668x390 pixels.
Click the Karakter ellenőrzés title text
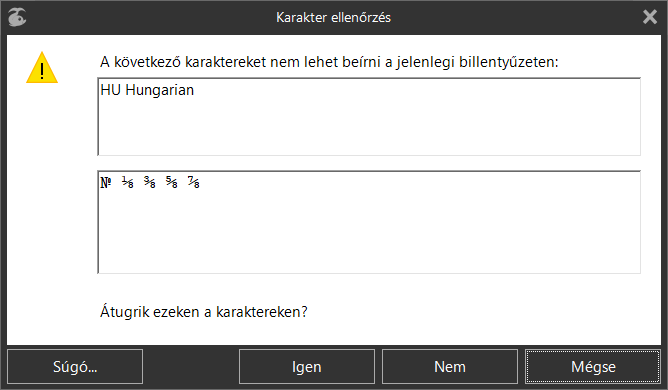(333, 17)
